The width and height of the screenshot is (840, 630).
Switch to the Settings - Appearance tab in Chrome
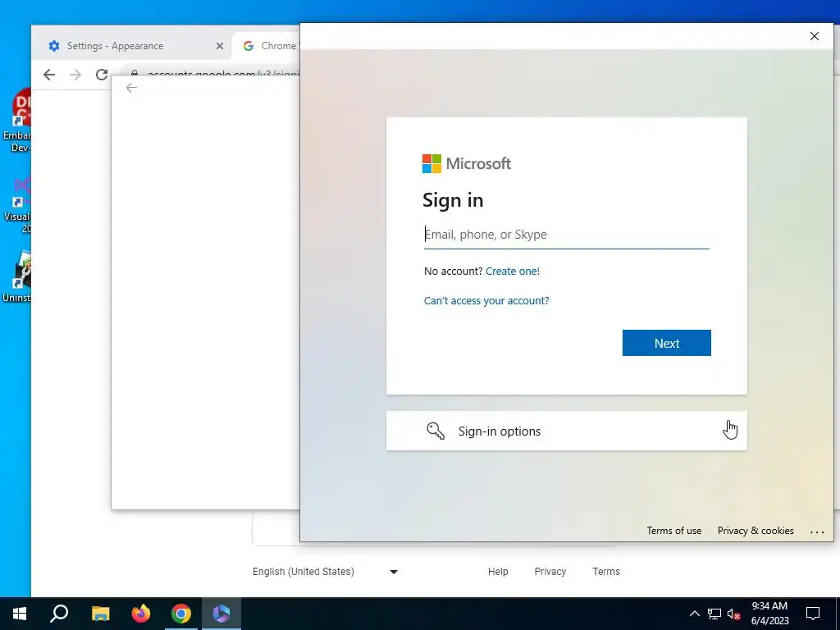coord(131,46)
